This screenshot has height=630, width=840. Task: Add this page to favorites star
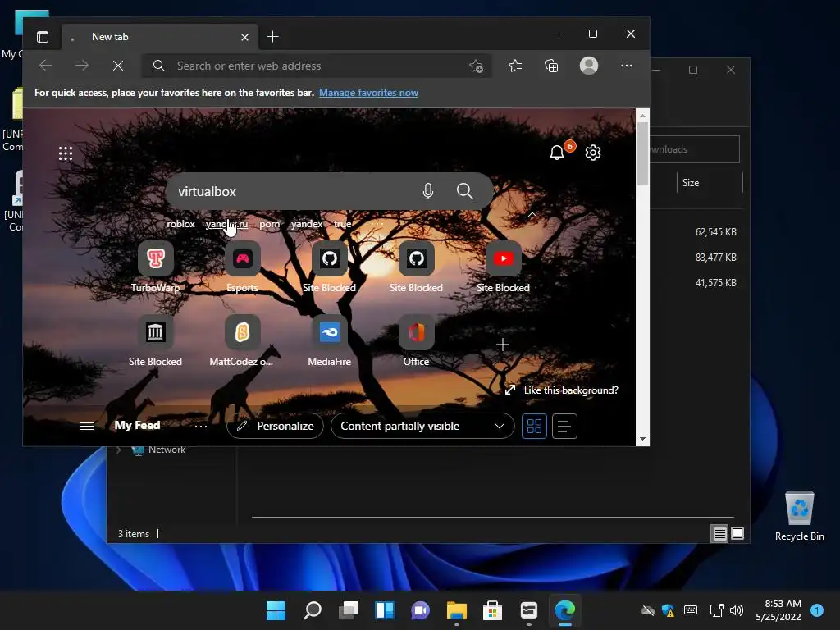pos(477,66)
